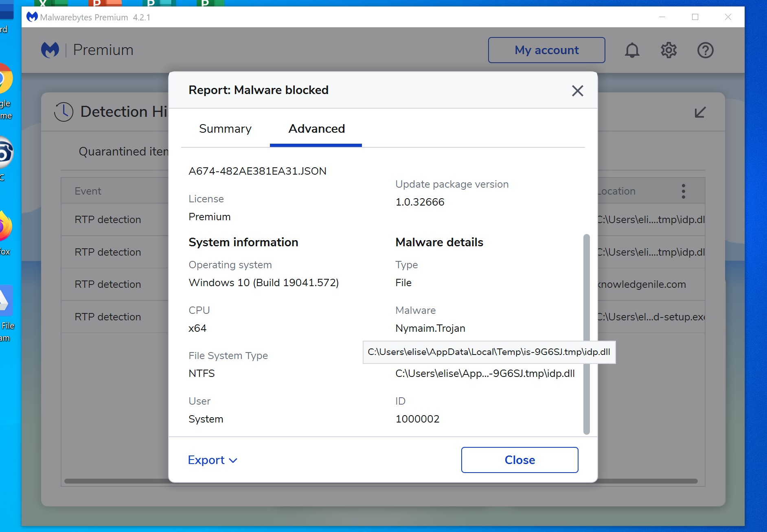Image resolution: width=767 pixels, height=532 pixels.
Task: Minimize the Malwarebytes window
Action: [x=662, y=17]
